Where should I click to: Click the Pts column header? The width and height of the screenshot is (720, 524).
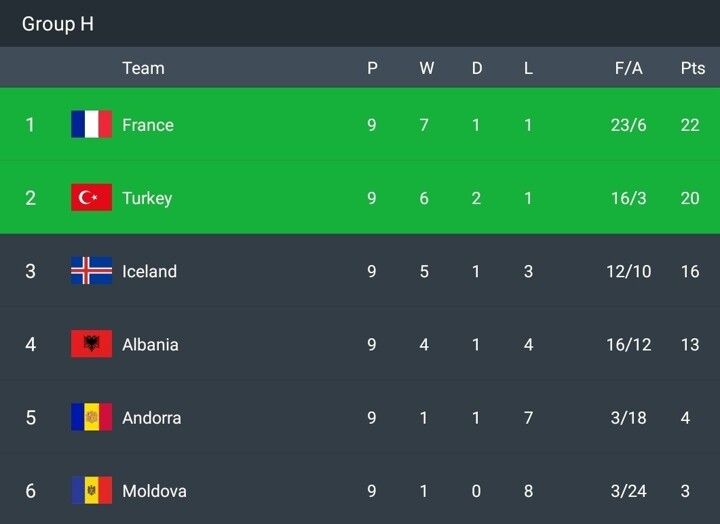pos(692,68)
